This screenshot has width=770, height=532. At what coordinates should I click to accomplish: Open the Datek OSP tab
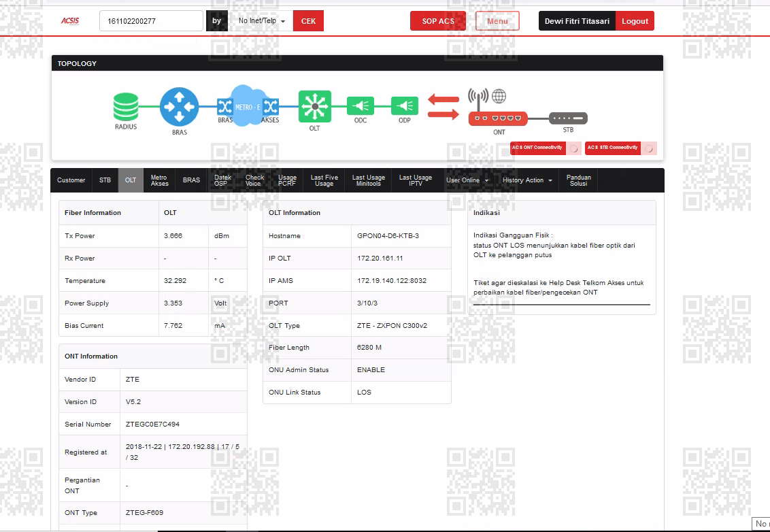point(222,180)
